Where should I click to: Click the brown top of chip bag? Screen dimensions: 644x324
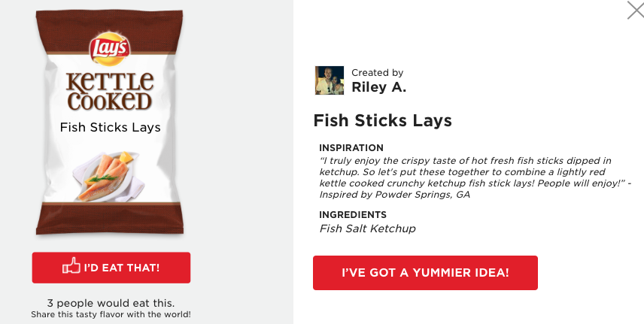(111, 23)
